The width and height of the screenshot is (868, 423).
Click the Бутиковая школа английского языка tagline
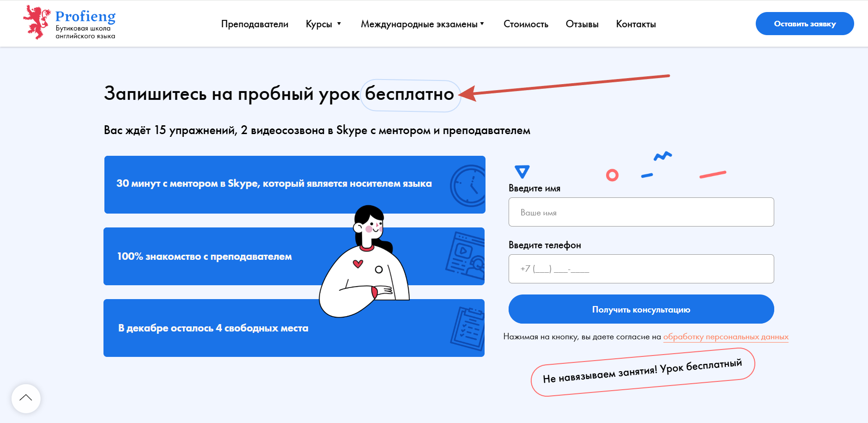pos(85,32)
